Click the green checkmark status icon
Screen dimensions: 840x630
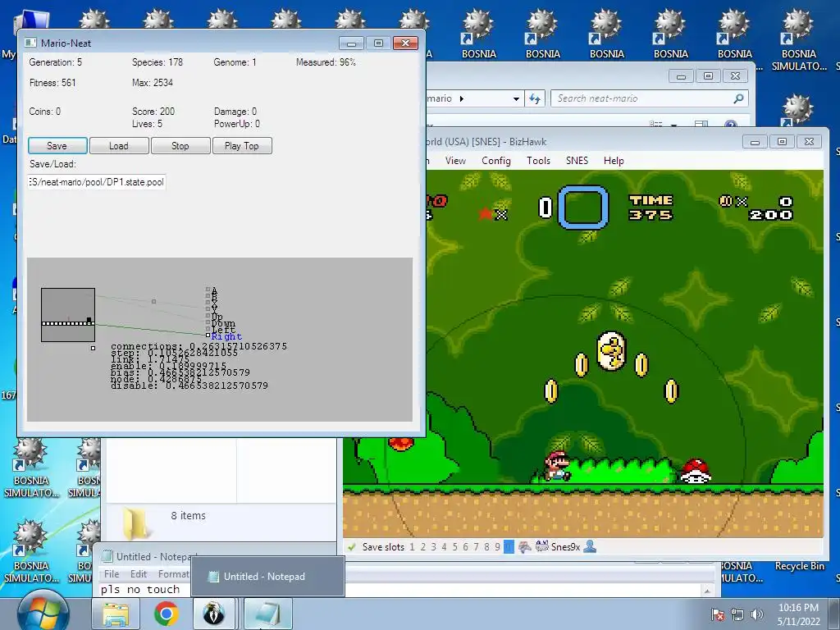click(351, 547)
